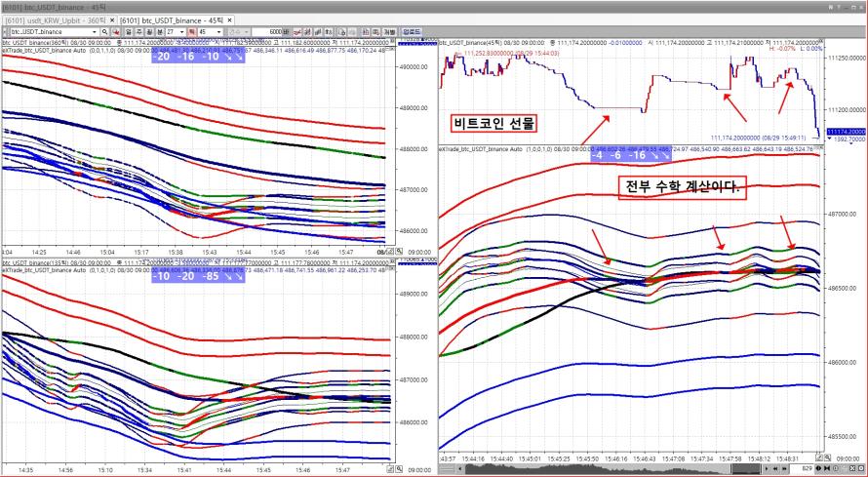This screenshot has width=868, height=477.
Task: Select the 월 (monthly) period button
Action: 150,31
